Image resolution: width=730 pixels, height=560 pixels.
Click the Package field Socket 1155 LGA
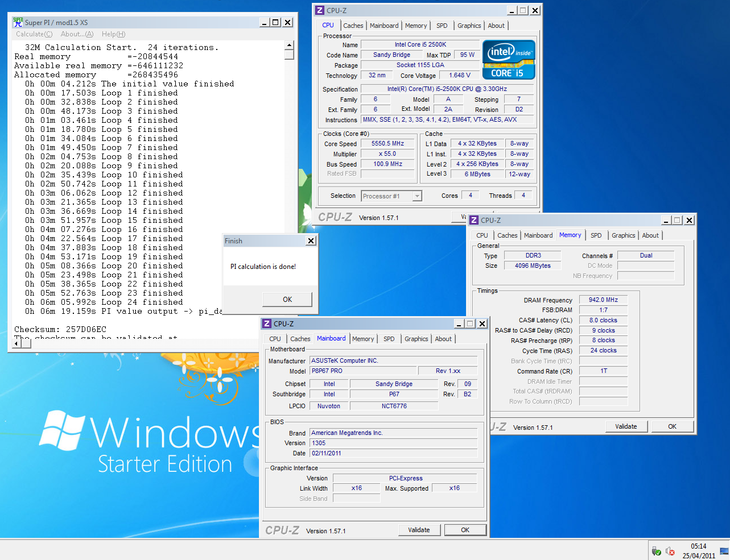[x=420, y=65]
